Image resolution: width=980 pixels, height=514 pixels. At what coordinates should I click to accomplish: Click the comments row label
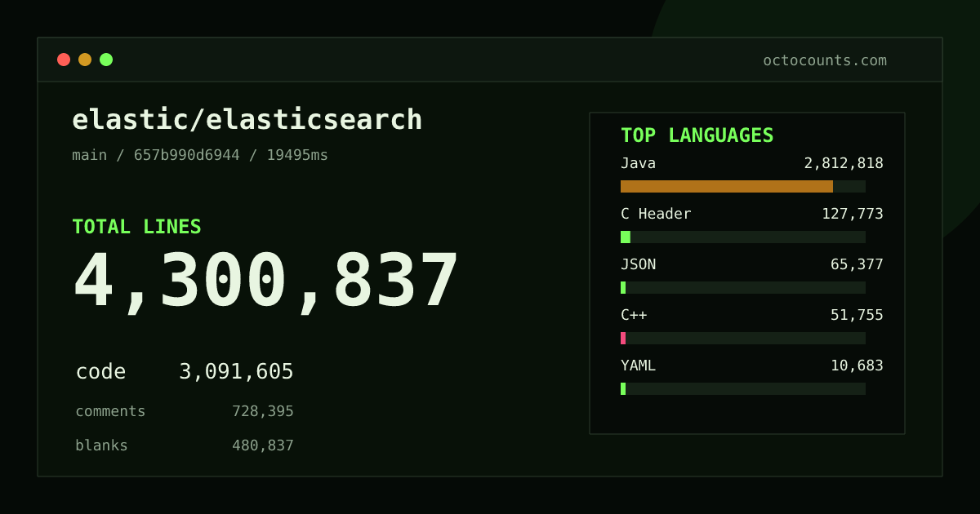click(x=110, y=411)
